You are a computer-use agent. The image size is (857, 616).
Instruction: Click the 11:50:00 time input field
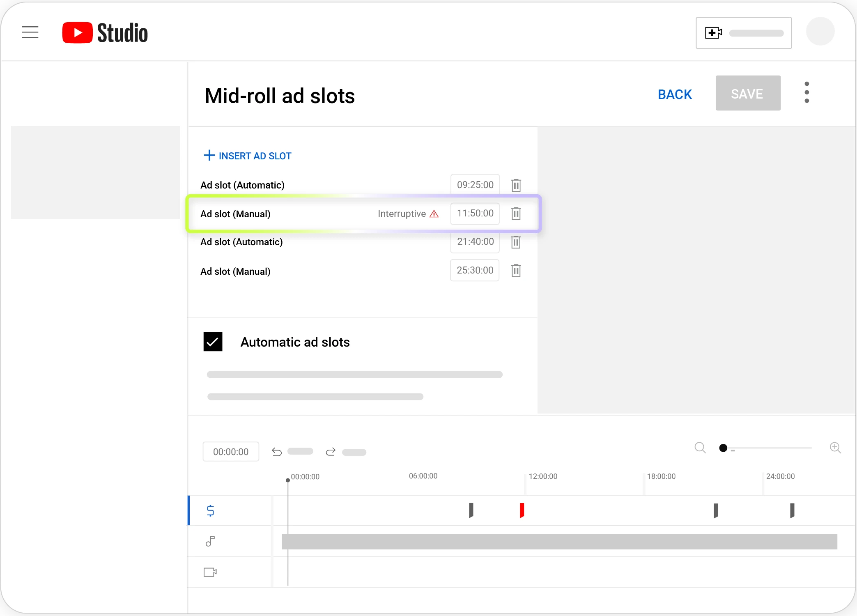(475, 214)
